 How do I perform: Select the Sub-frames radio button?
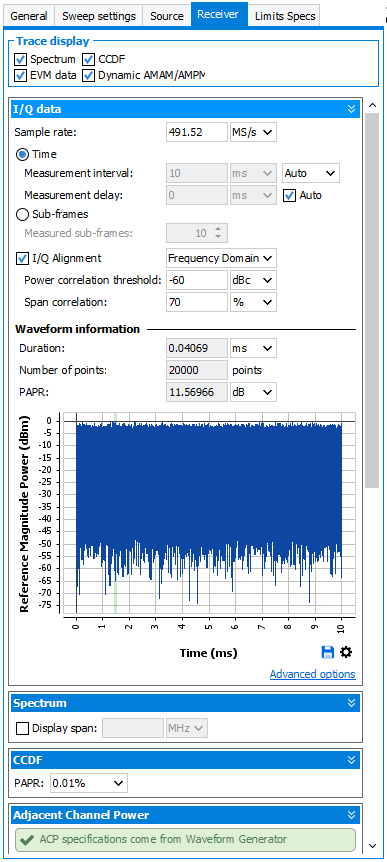22,214
